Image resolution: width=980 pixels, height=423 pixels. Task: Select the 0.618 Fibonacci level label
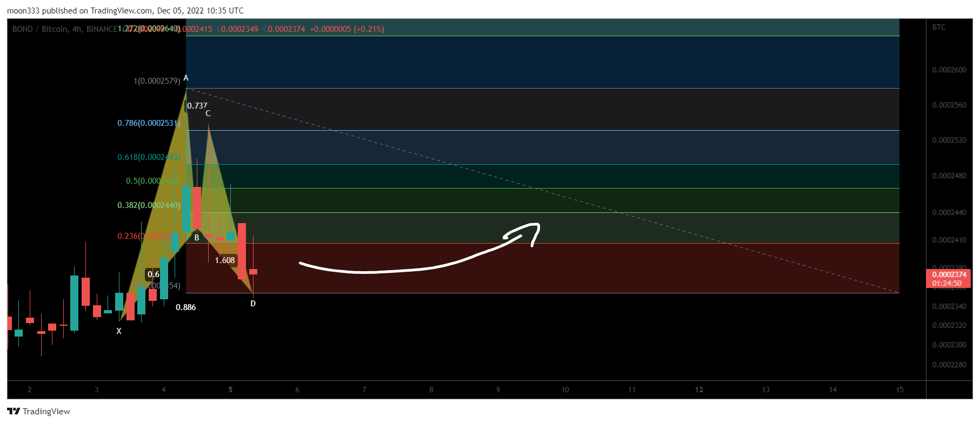[x=149, y=157]
